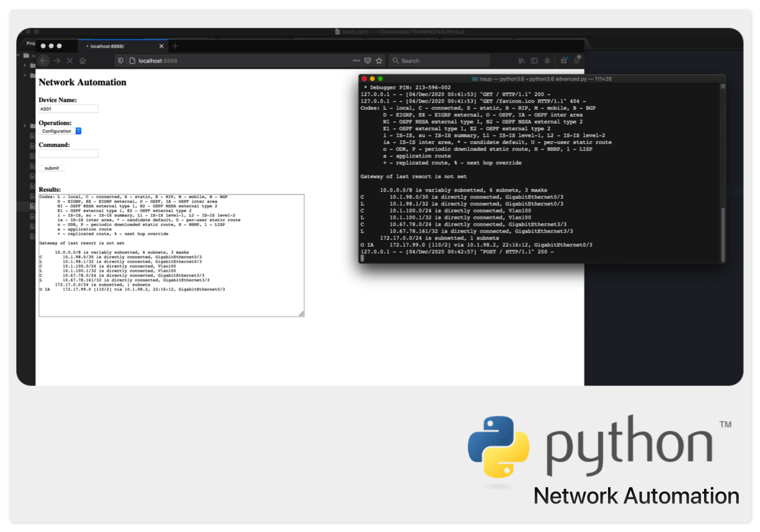
Task: Open the Operations dropdown showing Configuration
Action: 60,131
